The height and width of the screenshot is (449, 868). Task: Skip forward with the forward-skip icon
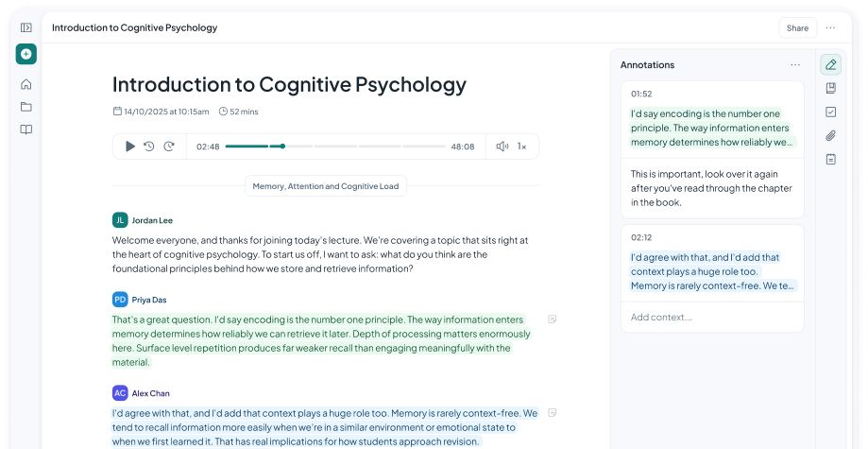pos(169,147)
